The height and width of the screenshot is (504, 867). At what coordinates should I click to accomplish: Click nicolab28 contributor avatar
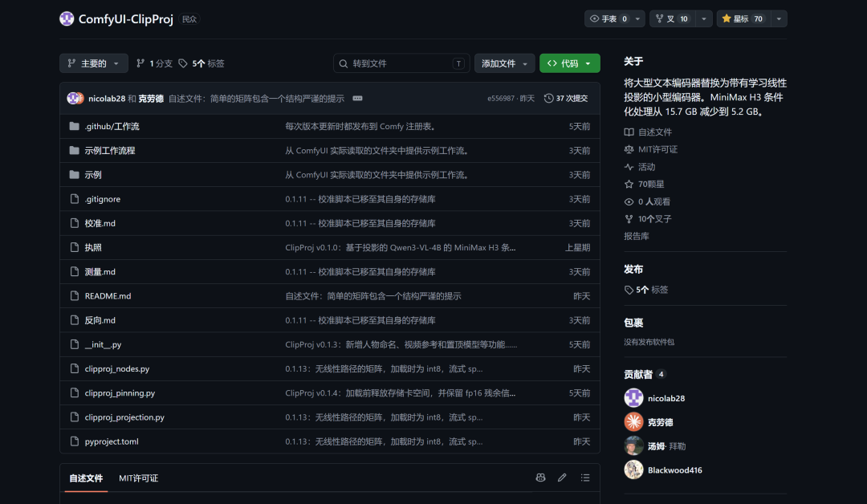pos(633,398)
